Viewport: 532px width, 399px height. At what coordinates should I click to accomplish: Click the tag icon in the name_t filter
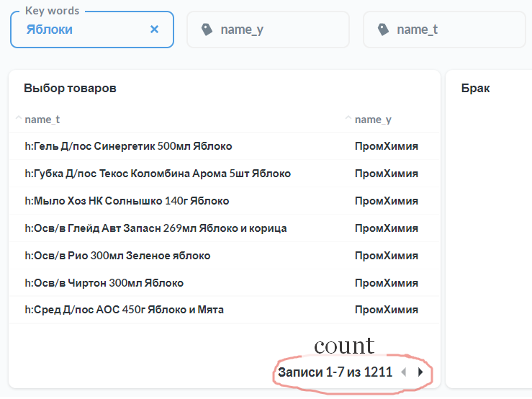pos(383,30)
